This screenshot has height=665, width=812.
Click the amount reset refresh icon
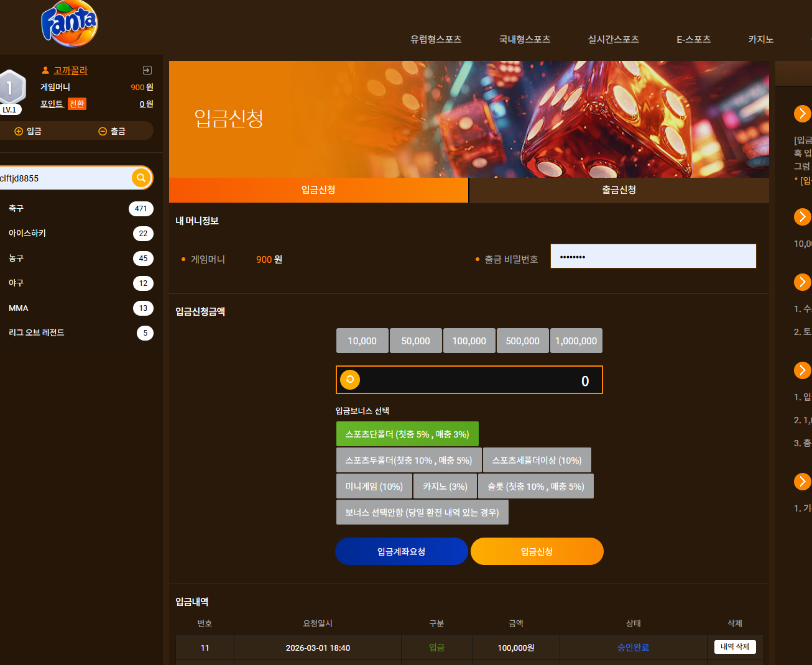click(350, 380)
